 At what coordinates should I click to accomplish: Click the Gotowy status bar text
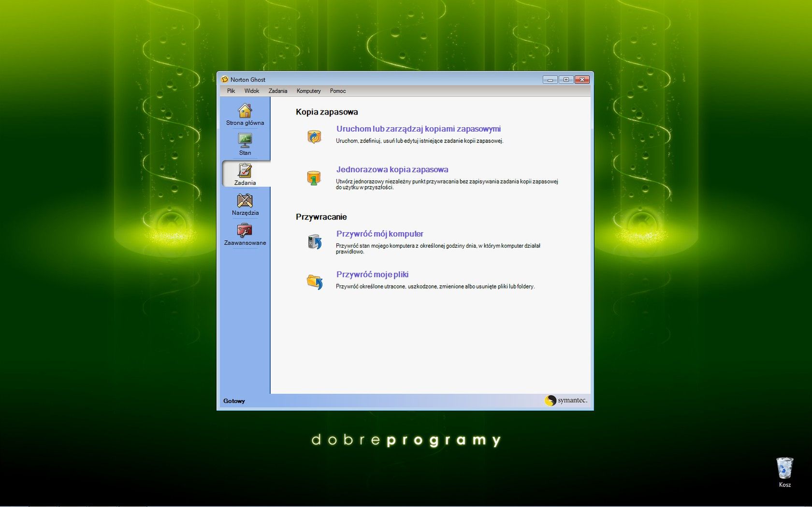[x=234, y=401]
